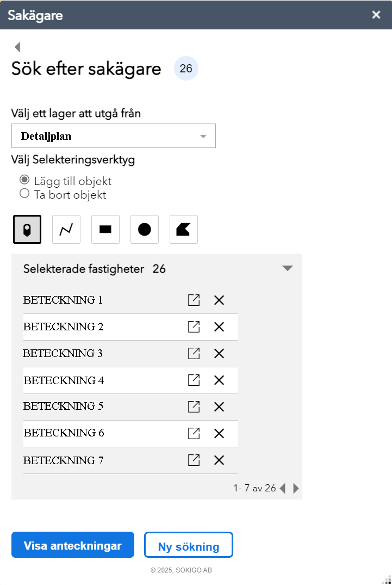Go to previous page of results
This screenshot has width=392, height=585.
coord(283,488)
